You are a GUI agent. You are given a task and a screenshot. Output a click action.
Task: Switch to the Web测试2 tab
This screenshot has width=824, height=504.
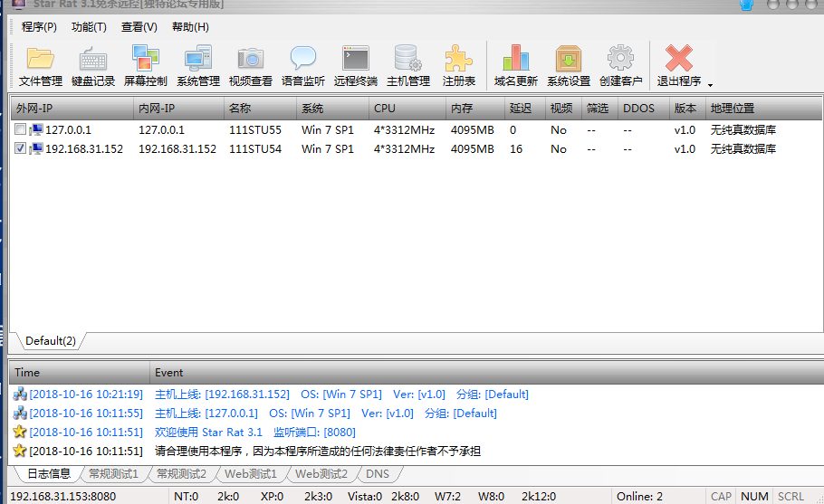321,473
